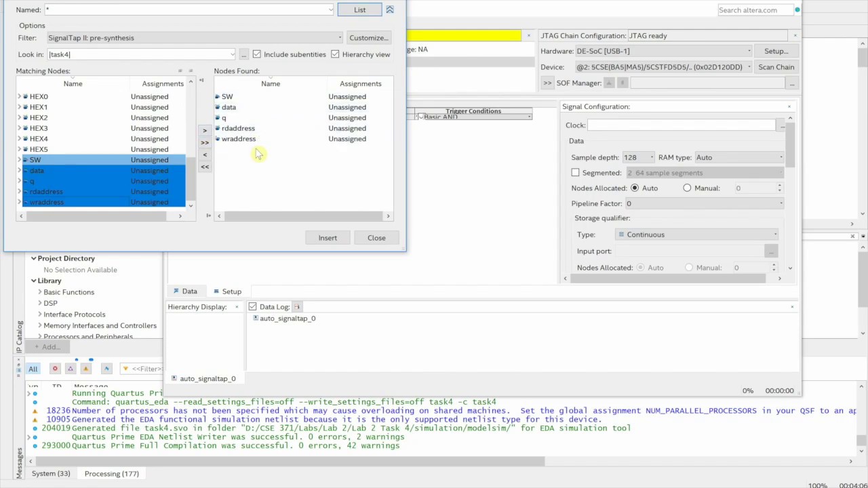Screen dimensions: 868x488
Task: Expand the HEX0 node in Matching Nodes
Action: point(19,97)
